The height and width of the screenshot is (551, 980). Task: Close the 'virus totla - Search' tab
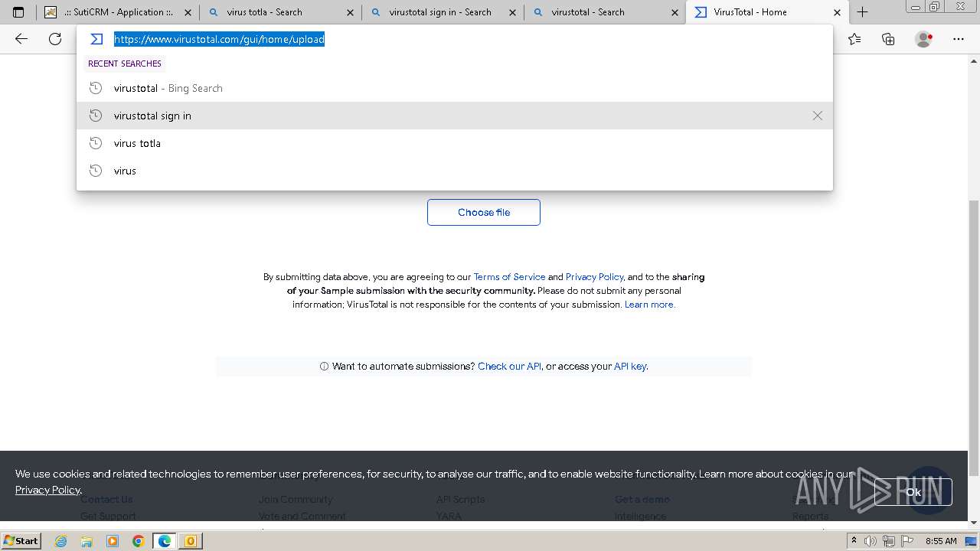[x=350, y=12]
